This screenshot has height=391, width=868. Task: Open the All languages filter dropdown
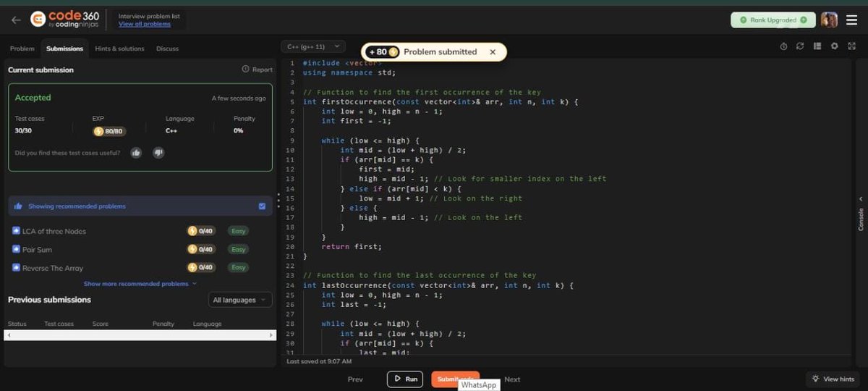coord(240,300)
